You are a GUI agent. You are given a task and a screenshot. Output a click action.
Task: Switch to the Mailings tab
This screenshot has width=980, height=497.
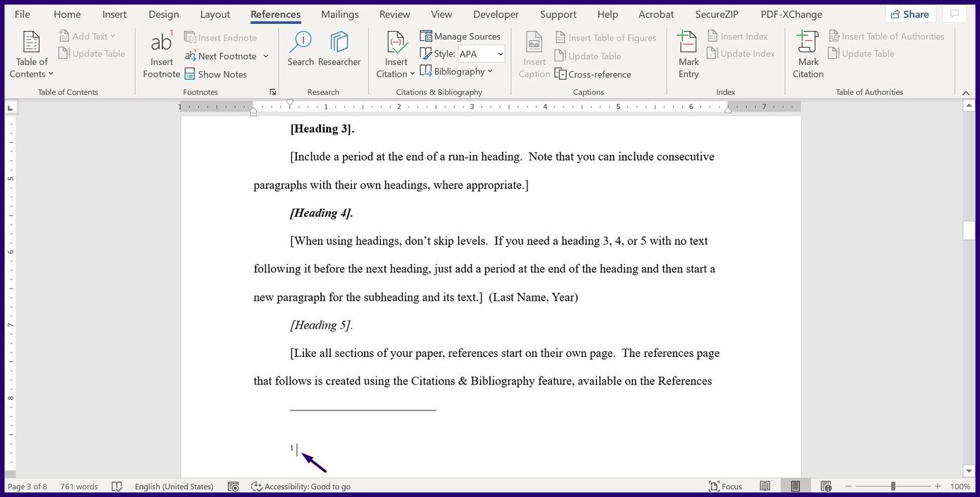340,14
